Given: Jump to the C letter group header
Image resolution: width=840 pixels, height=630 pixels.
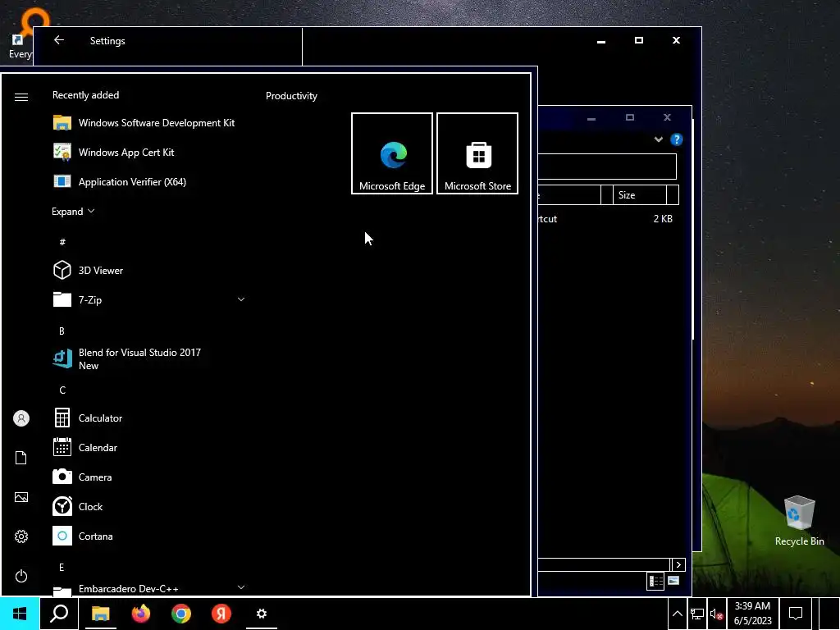Looking at the screenshot, I should point(62,390).
